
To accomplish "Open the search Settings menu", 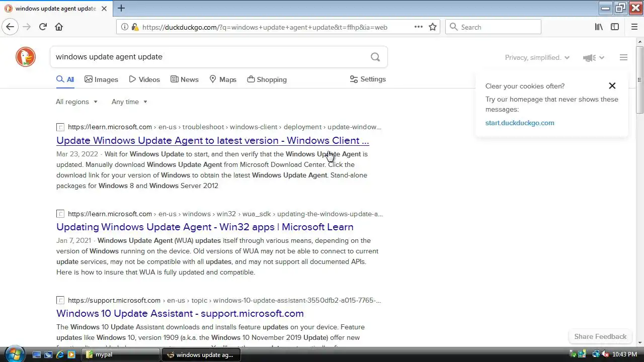I will pos(368,79).
